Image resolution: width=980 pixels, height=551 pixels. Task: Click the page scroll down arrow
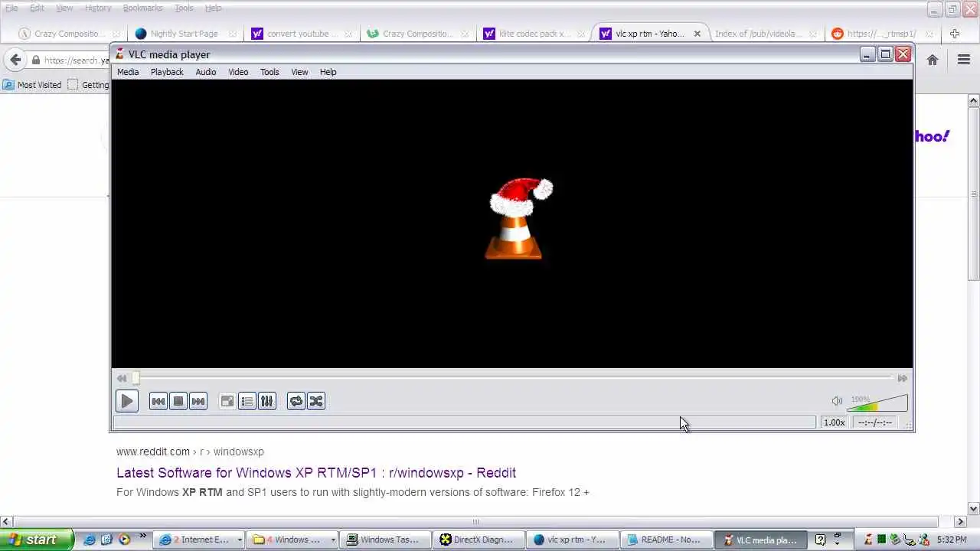point(974,508)
